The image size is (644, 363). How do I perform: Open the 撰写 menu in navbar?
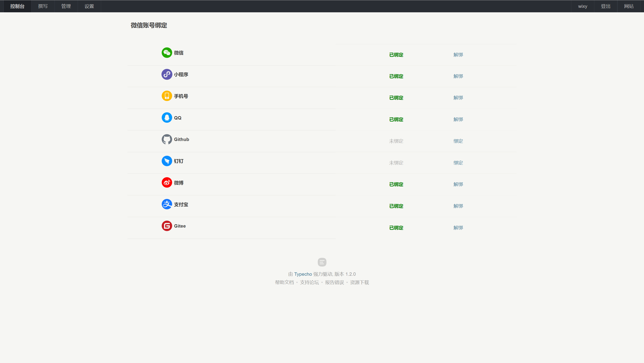(x=43, y=6)
